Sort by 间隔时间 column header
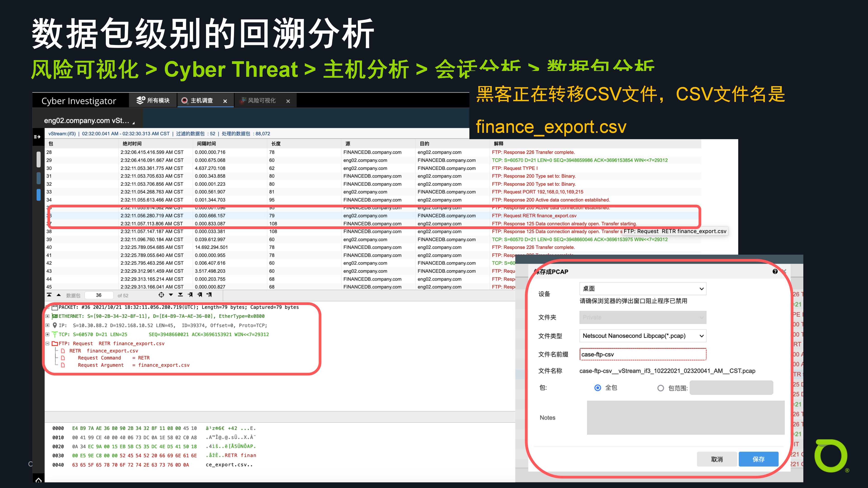The image size is (868, 488). click(x=230, y=144)
